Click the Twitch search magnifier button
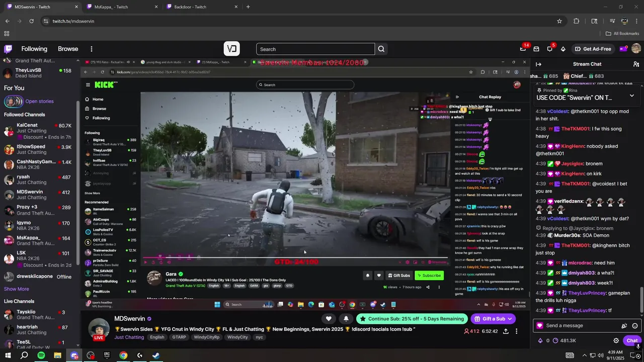The height and width of the screenshot is (362, 644). click(381, 49)
